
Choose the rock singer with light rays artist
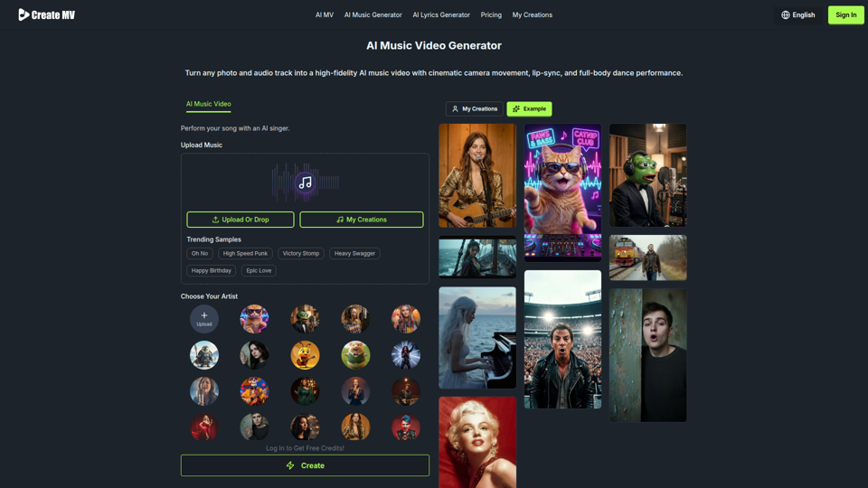(x=406, y=354)
